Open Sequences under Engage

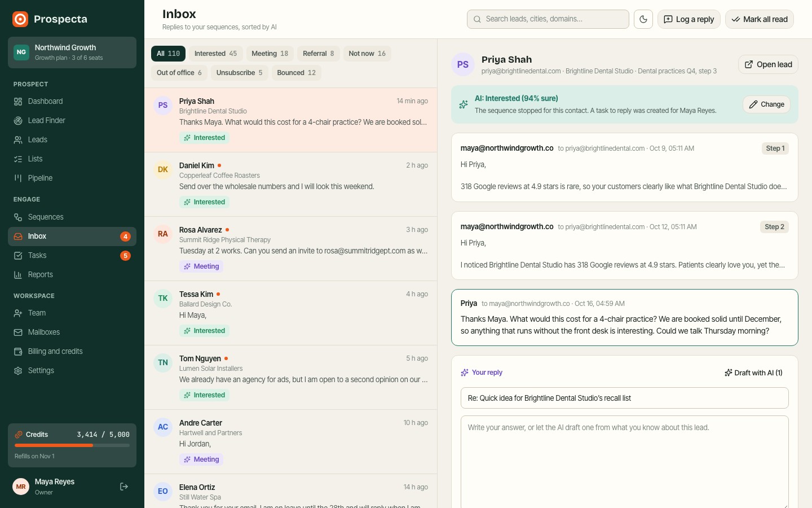(x=72, y=217)
